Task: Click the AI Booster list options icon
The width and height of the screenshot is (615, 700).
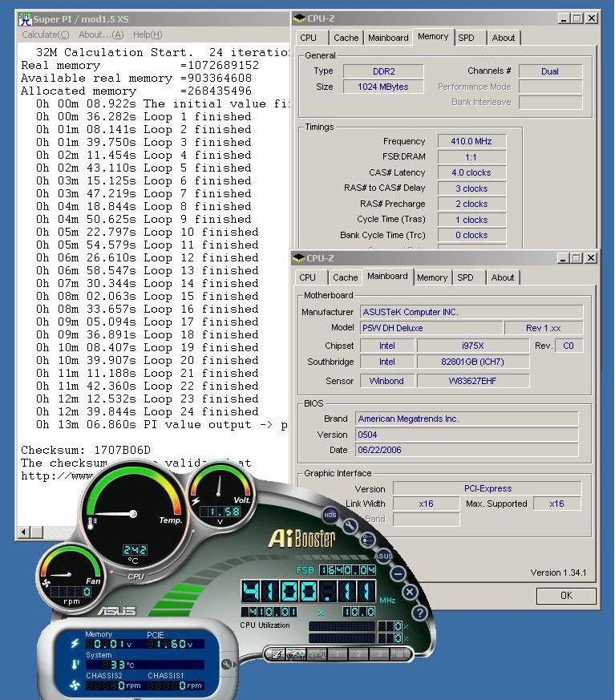Action: click(368, 540)
